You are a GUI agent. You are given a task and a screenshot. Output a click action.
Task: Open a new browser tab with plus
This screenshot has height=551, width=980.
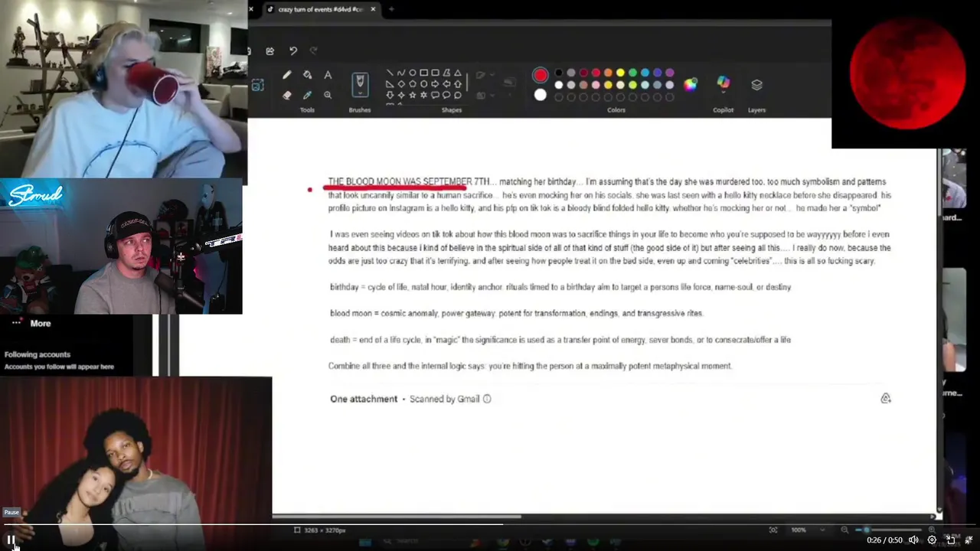[391, 9]
